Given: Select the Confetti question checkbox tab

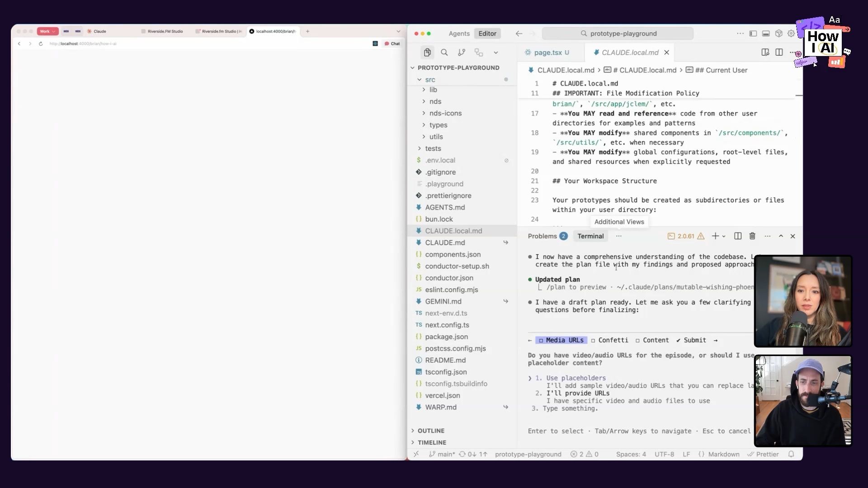Looking at the screenshot, I should (x=609, y=340).
